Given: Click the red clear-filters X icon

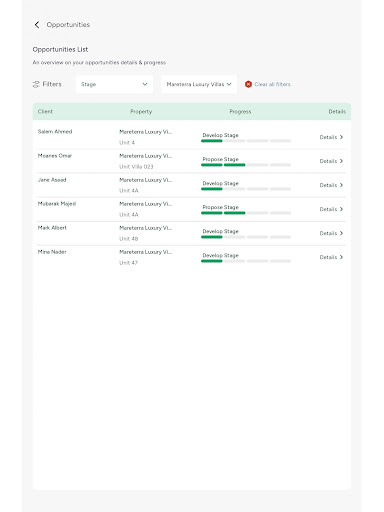Looking at the screenshot, I should pyautogui.click(x=248, y=84).
